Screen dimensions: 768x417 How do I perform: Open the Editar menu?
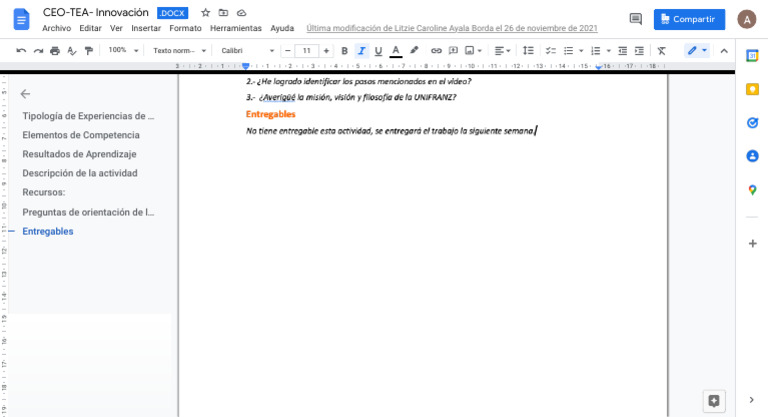tap(91, 28)
